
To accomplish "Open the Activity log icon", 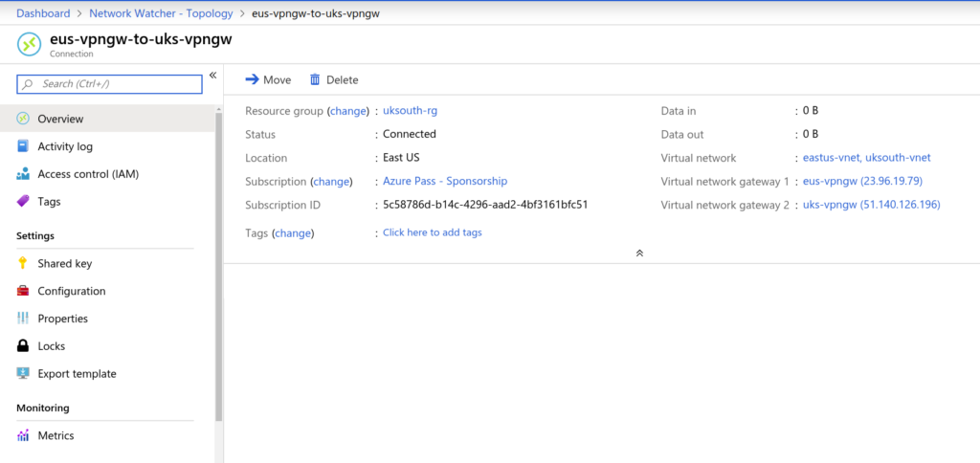I will pyautogui.click(x=23, y=146).
